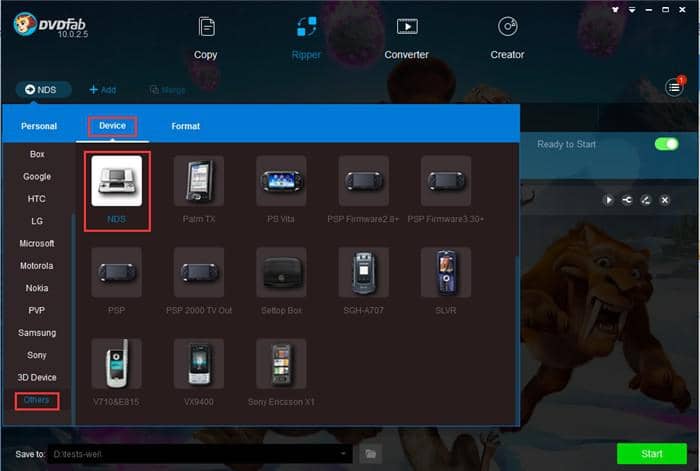Image resolution: width=700 pixels, height=471 pixels.
Task: Play the preview of the title
Action: [608, 200]
